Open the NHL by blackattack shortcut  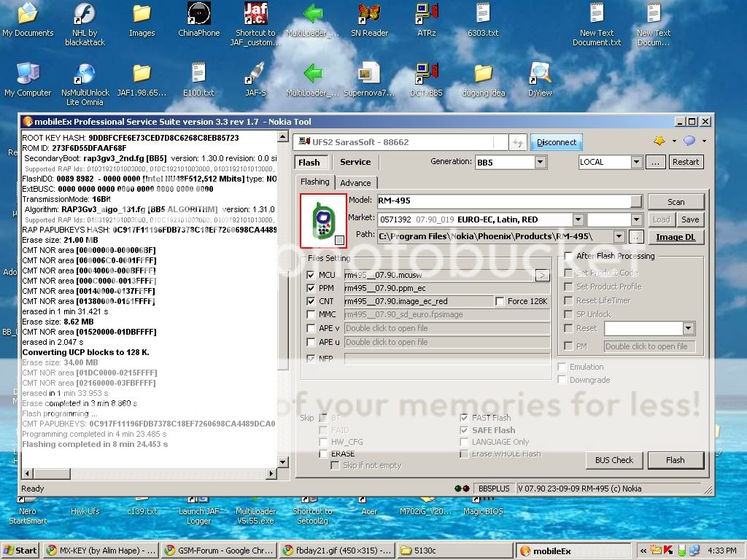(85, 24)
